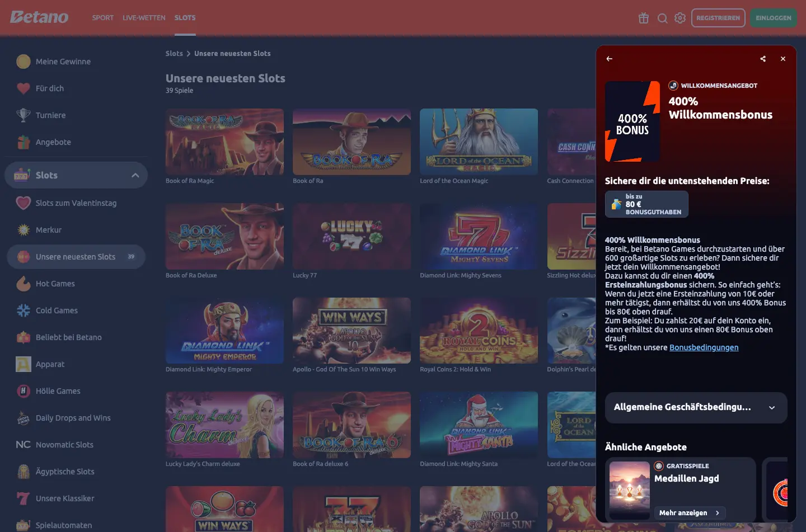The height and width of the screenshot is (532, 806).
Task: Click the Hot Games flame icon
Action: 24,284
